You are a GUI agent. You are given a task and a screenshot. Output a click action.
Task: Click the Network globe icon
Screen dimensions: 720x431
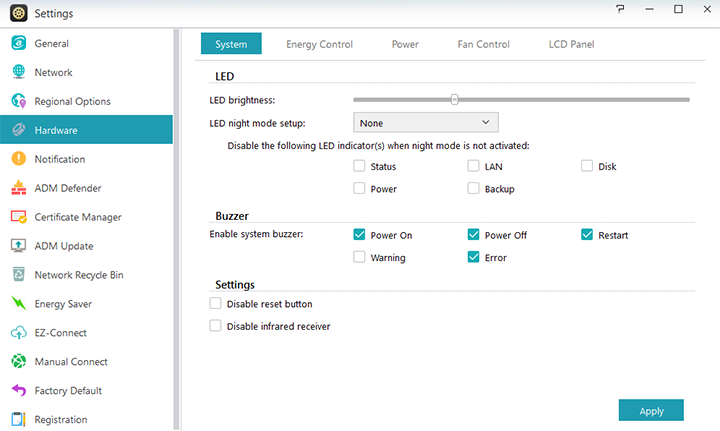point(18,73)
